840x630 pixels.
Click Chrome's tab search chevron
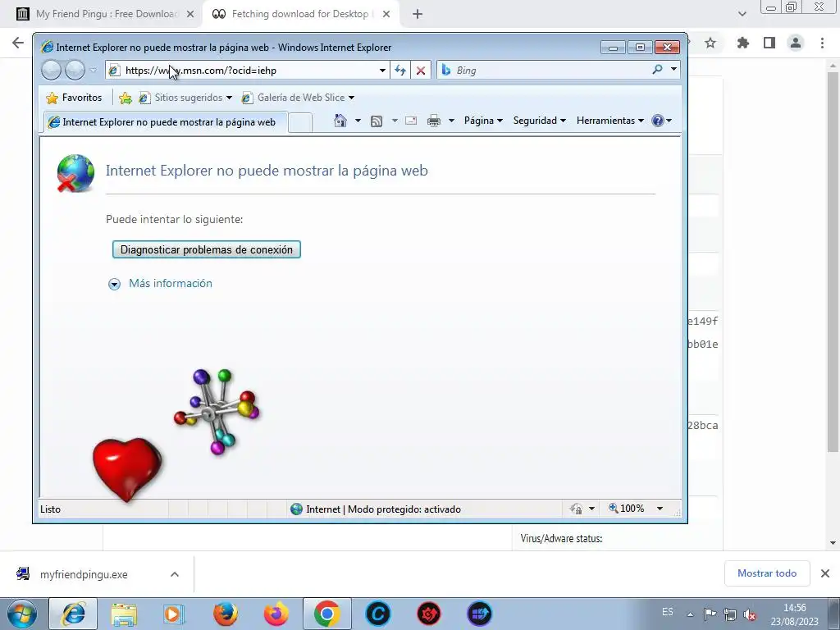[x=742, y=15]
